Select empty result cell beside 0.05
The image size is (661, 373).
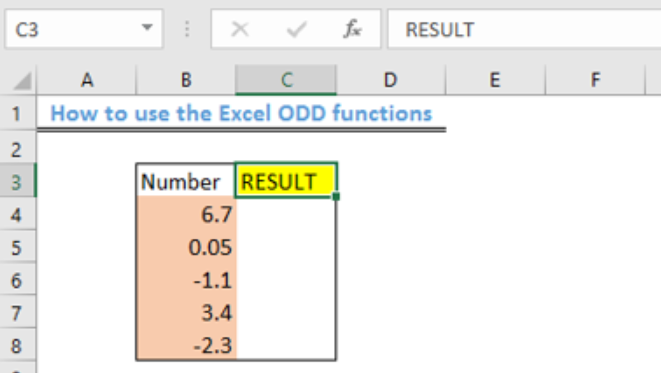(286, 247)
